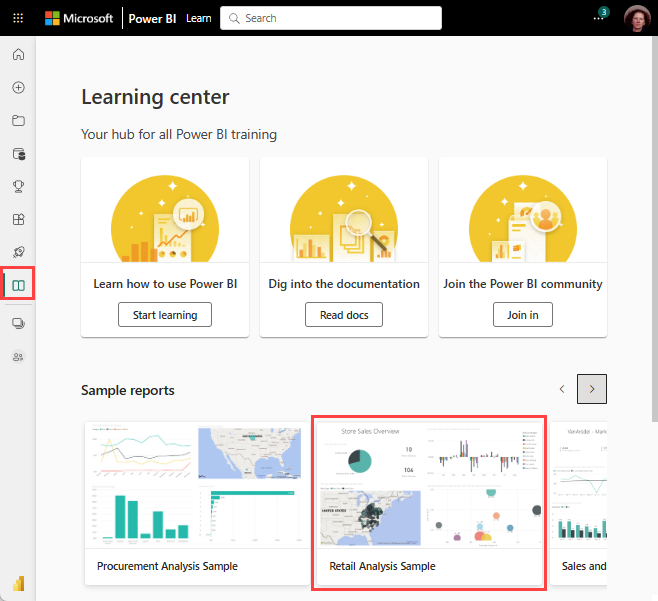Open the Metrics trophy icon in sidebar
This screenshot has height=601, width=658.
[18, 186]
